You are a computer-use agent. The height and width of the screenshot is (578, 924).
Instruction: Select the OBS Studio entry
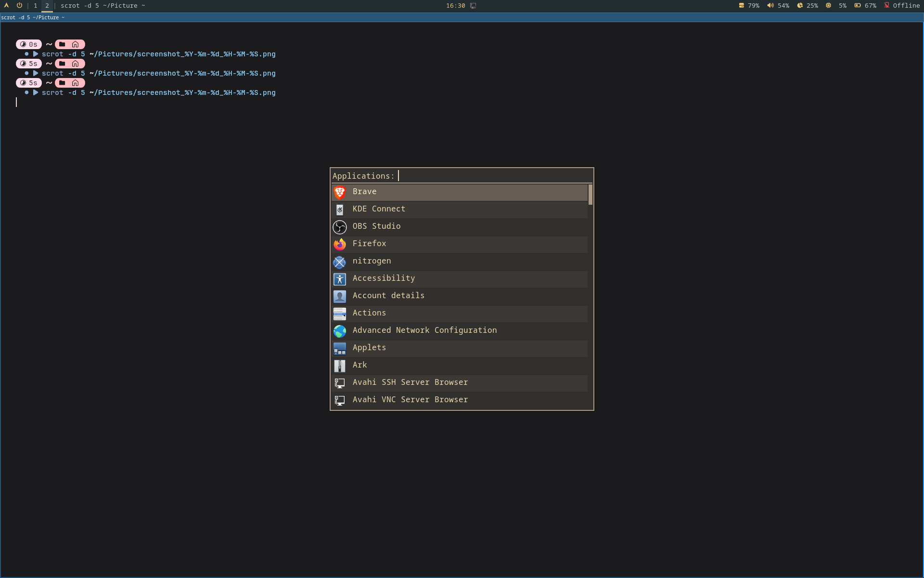460,227
